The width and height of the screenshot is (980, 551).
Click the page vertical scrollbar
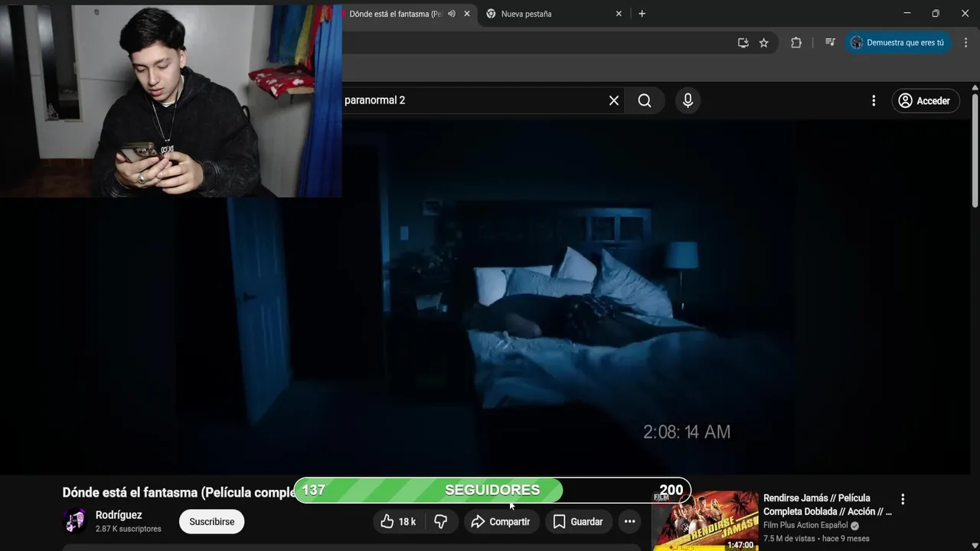975,149
